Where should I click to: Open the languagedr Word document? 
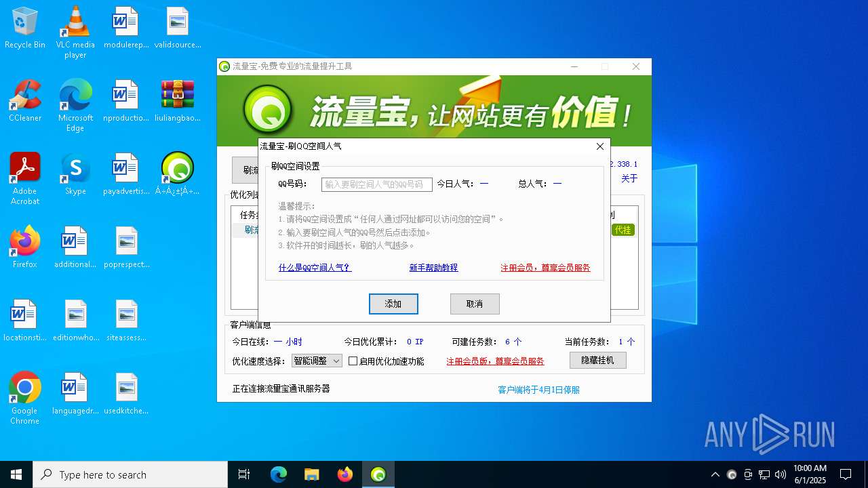(x=75, y=394)
